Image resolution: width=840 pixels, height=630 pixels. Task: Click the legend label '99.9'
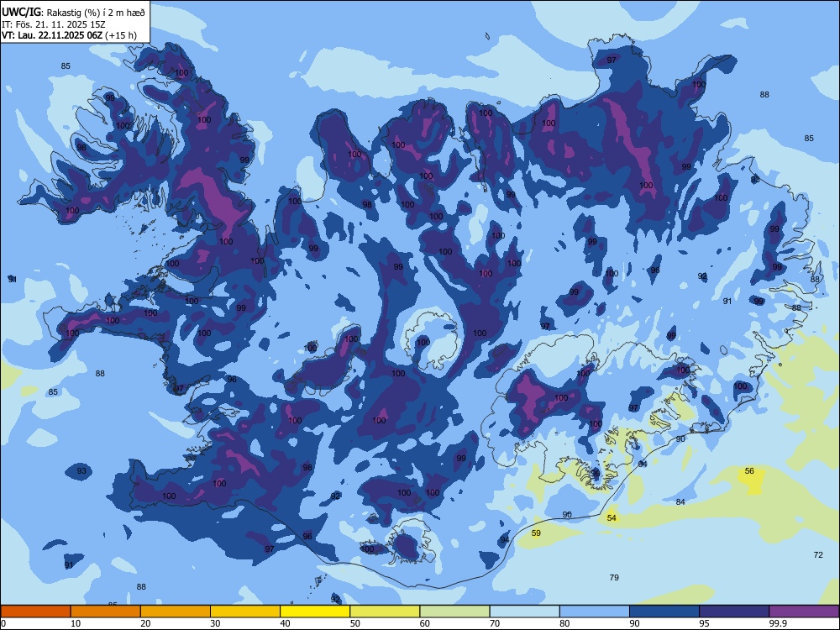click(778, 623)
